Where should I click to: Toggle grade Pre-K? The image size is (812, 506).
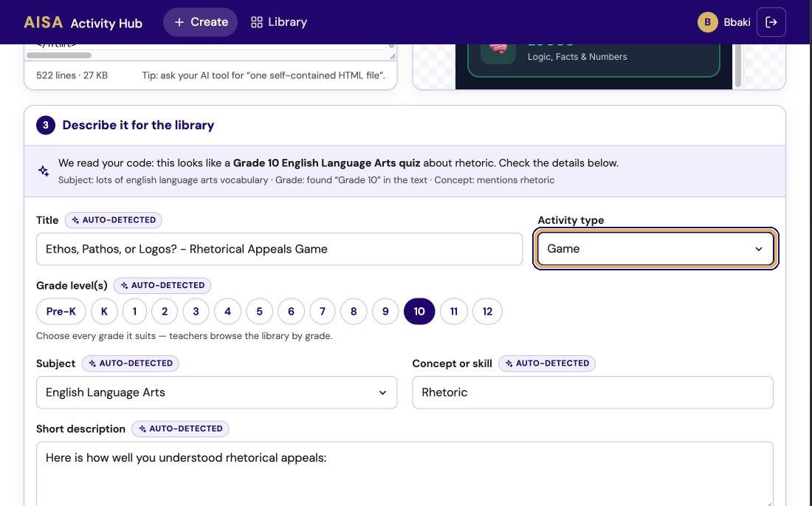point(61,312)
